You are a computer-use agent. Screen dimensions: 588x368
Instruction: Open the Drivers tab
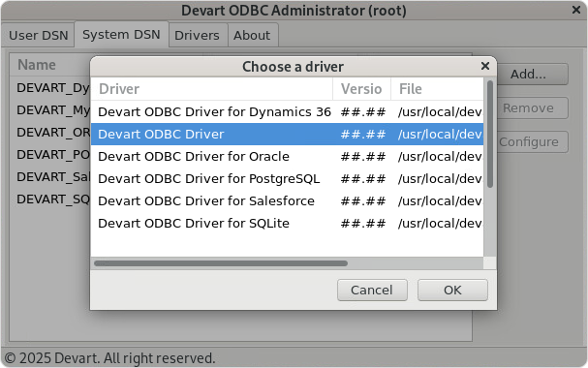[x=197, y=35]
